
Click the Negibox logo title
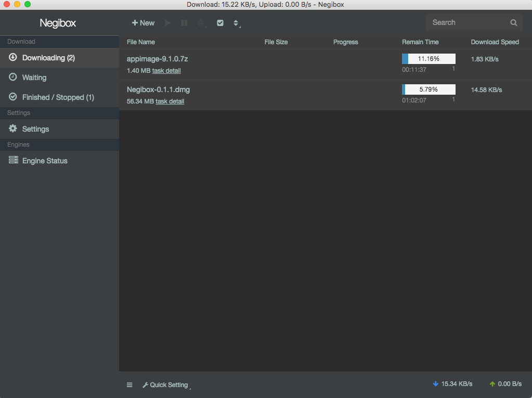(58, 23)
